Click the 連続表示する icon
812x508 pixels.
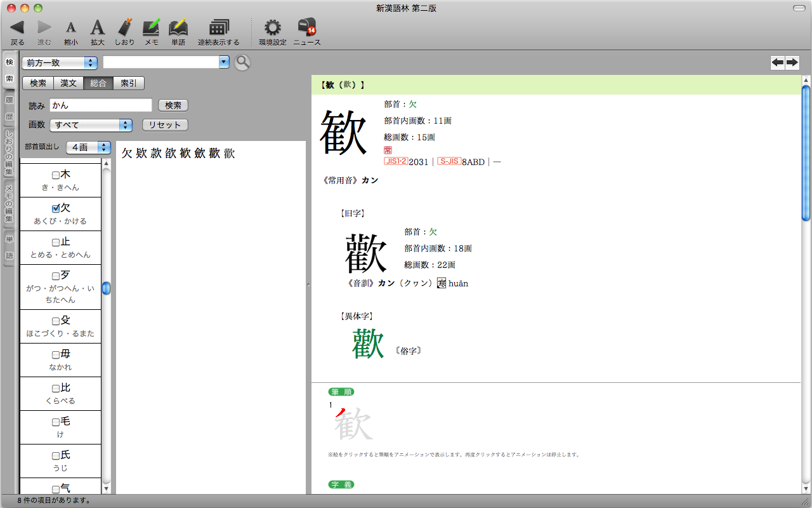[x=218, y=27]
